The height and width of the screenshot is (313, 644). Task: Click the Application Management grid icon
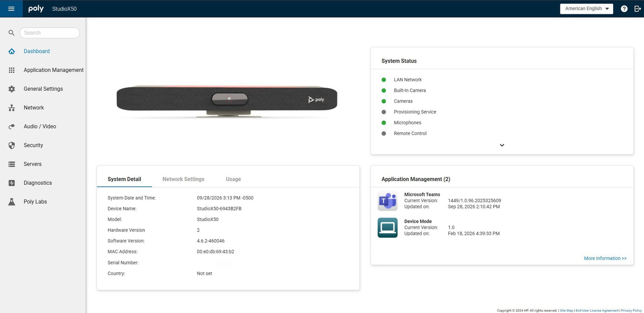(x=12, y=70)
